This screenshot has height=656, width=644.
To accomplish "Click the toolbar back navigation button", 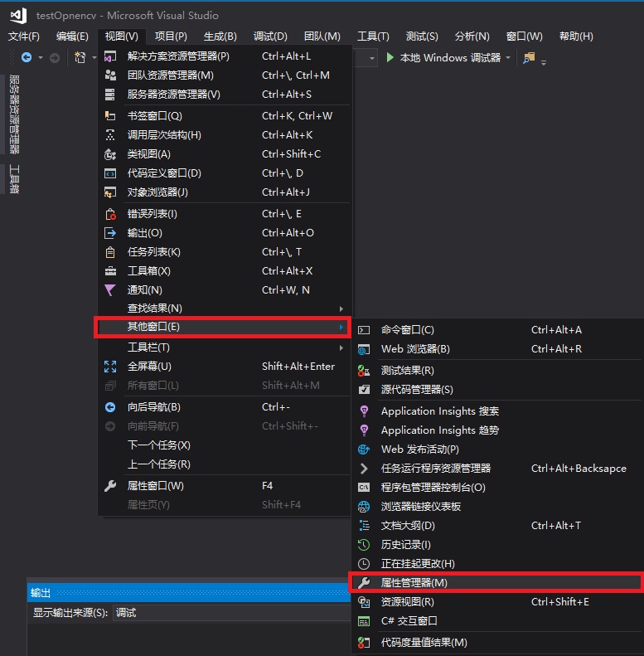I will point(27,57).
